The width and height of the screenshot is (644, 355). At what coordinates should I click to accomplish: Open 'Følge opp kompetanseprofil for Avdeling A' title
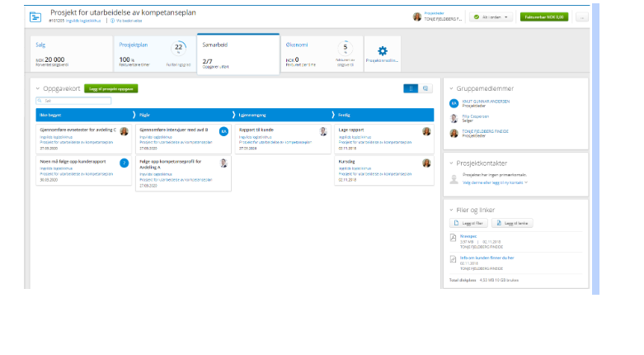(171, 164)
